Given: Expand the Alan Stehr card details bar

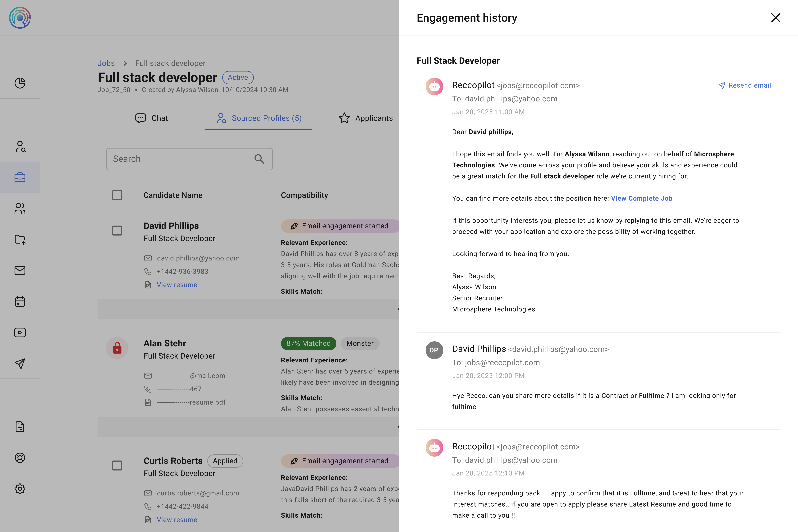Looking at the screenshot, I should click(248, 426).
